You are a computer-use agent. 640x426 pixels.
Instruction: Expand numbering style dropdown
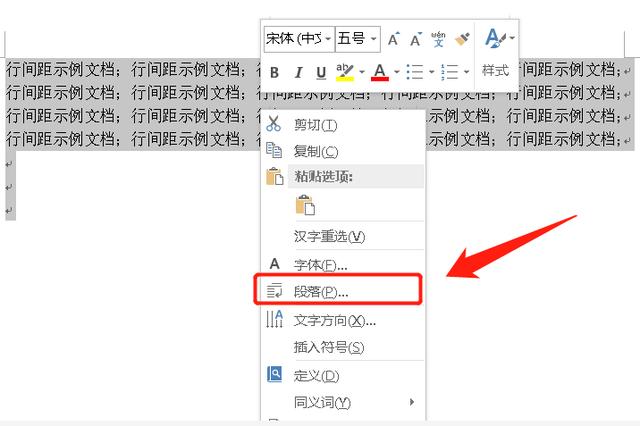click(x=467, y=72)
